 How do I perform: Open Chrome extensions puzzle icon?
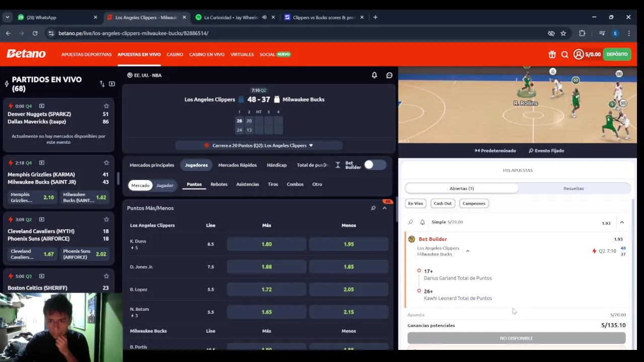(582, 33)
